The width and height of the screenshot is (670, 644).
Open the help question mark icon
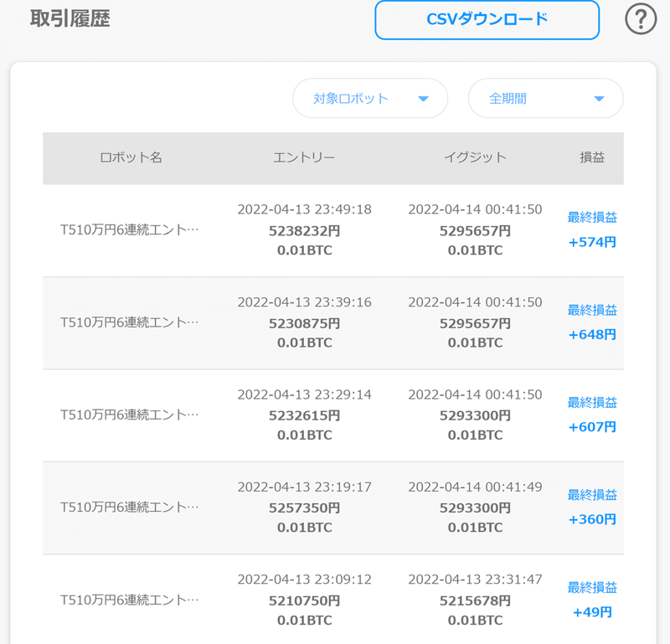pyautogui.click(x=641, y=19)
